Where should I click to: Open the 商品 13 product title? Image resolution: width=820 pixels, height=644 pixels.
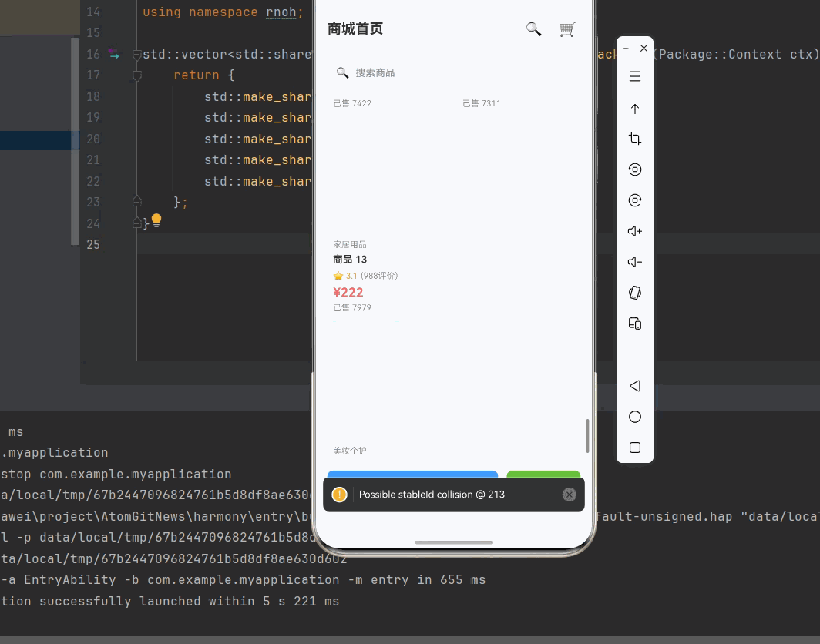[350, 260]
